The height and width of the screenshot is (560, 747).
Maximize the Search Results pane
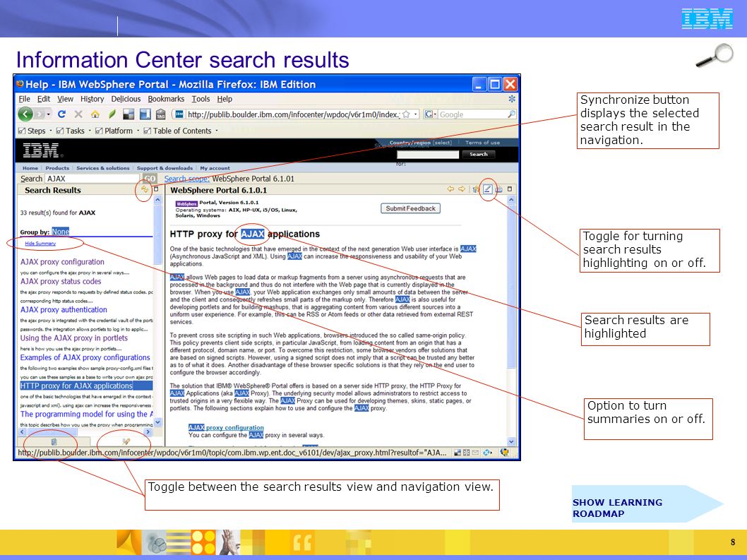click(x=156, y=189)
